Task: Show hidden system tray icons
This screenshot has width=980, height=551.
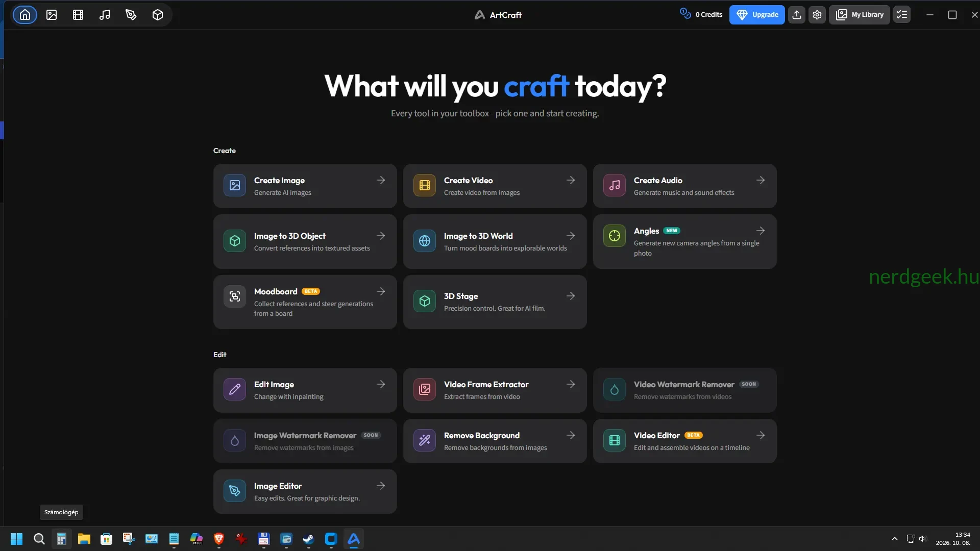Action: pos(895,539)
